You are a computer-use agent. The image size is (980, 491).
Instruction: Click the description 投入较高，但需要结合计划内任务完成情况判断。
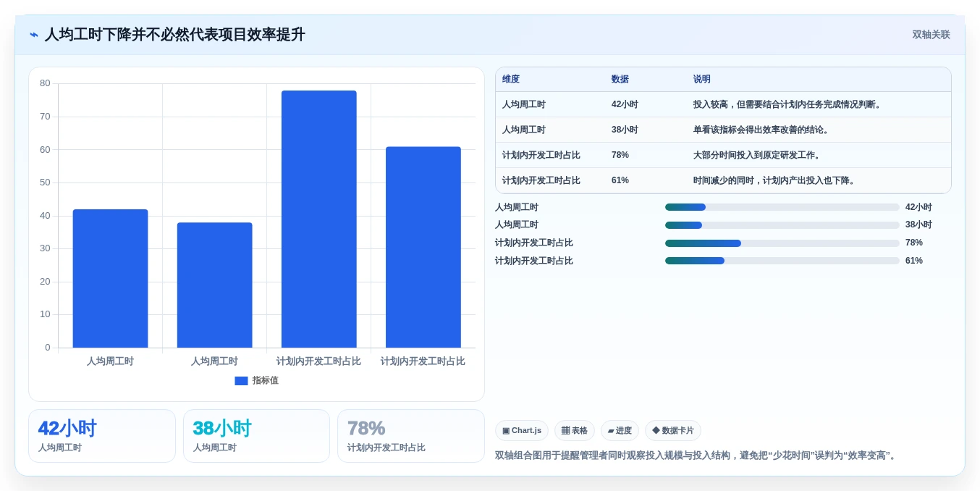pyautogui.click(x=789, y=104)
